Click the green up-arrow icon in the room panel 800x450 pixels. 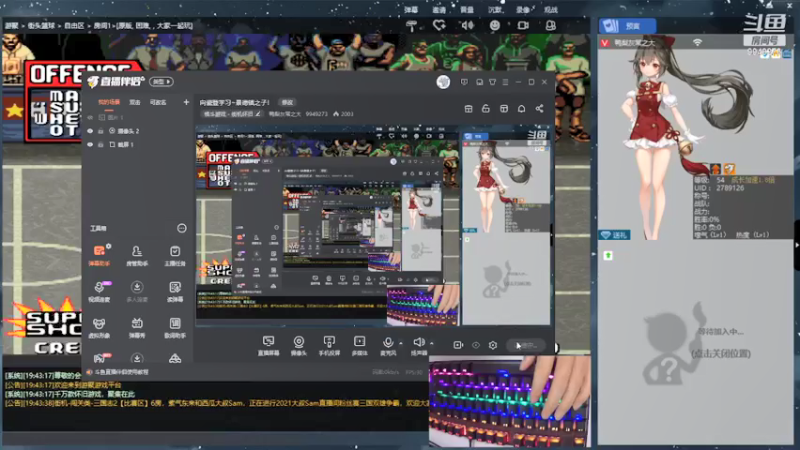[x=608, y=255]
